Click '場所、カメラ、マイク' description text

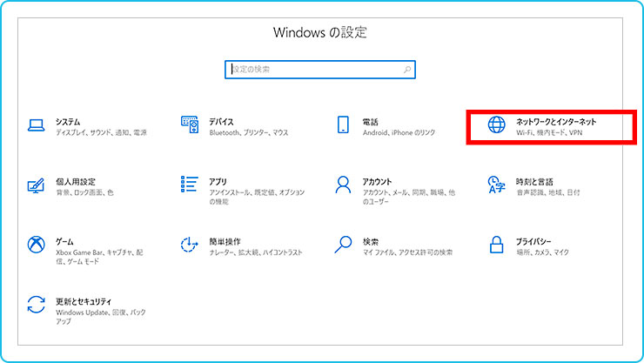coord(542,252)
